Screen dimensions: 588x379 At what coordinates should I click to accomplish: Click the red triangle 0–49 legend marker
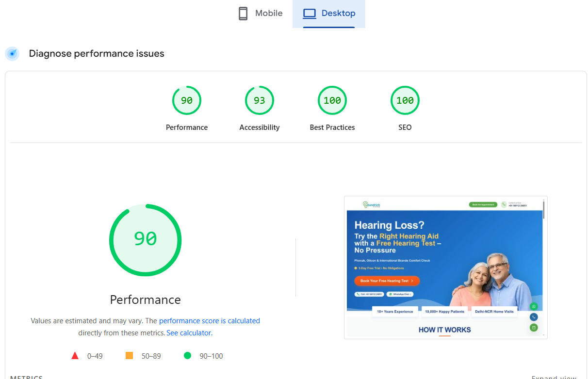(75, 355)
